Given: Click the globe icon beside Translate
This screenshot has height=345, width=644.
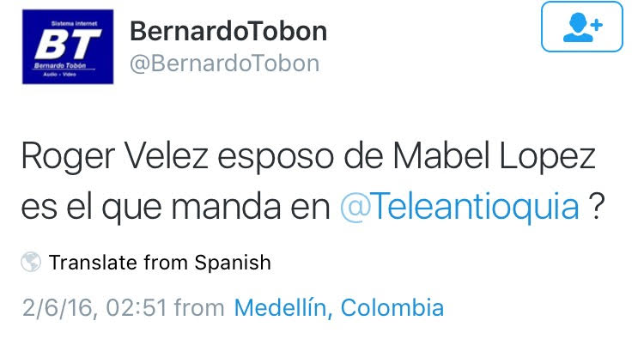Looking at the screenshot, I should pos(31,262).
